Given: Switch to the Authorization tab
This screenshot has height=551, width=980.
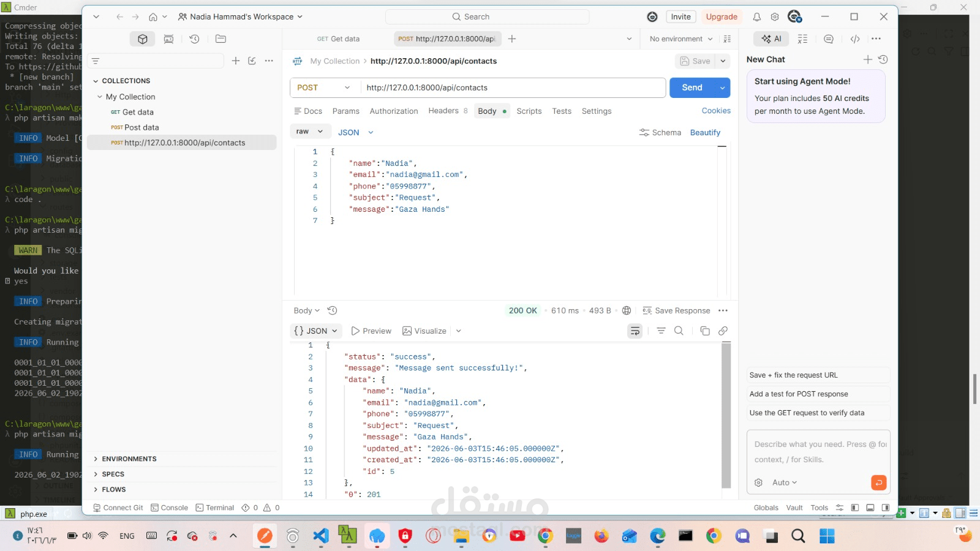Looking at the screenshot, I should click(394, 111).
